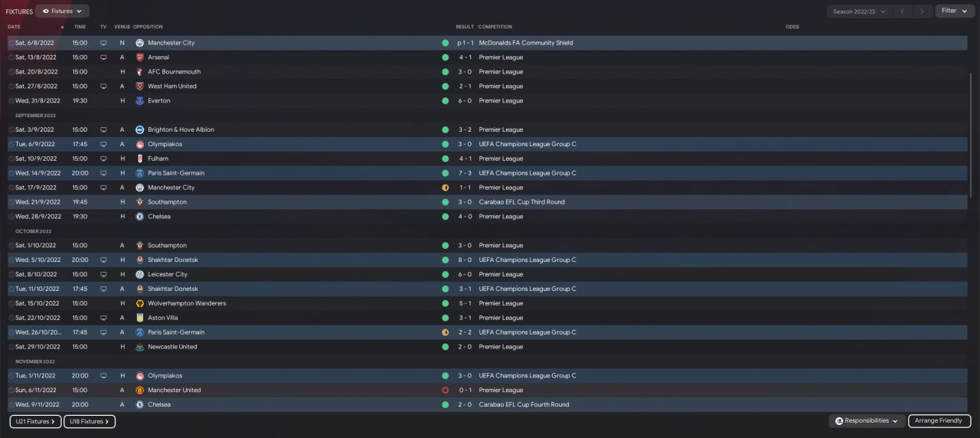980x438 pixels.
Task: Sort by the Competition column header
Action: point(495,27)
